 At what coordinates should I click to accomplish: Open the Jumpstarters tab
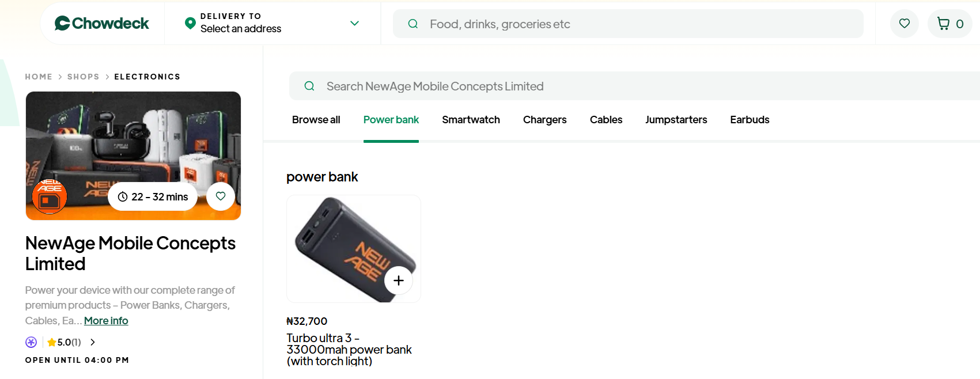point(676,120)
